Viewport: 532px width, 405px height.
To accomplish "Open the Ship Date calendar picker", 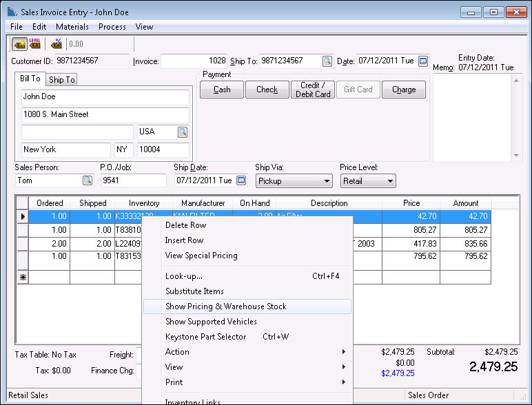I will [x=241, y=180].
